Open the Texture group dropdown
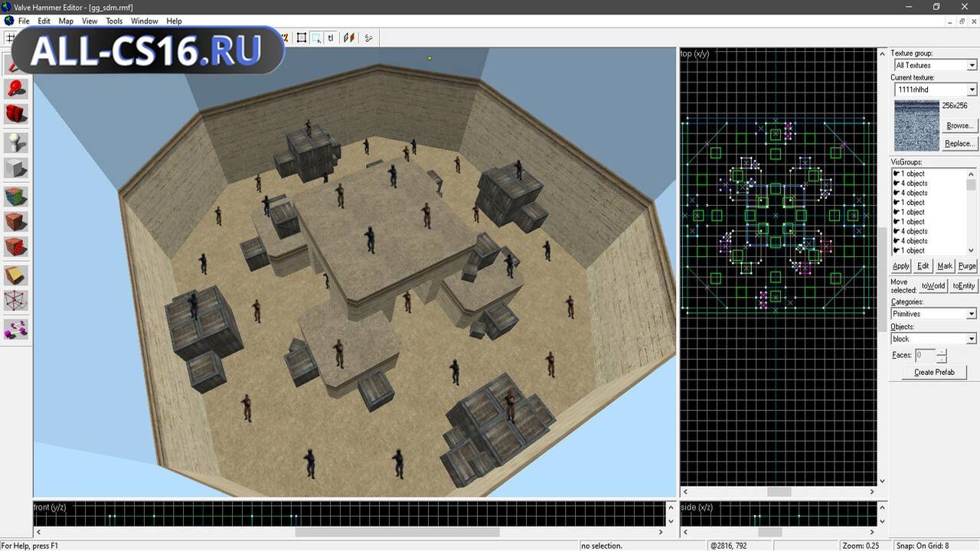Image resolution: width=980 pixels, height=551 pixels. coord(936,66)
